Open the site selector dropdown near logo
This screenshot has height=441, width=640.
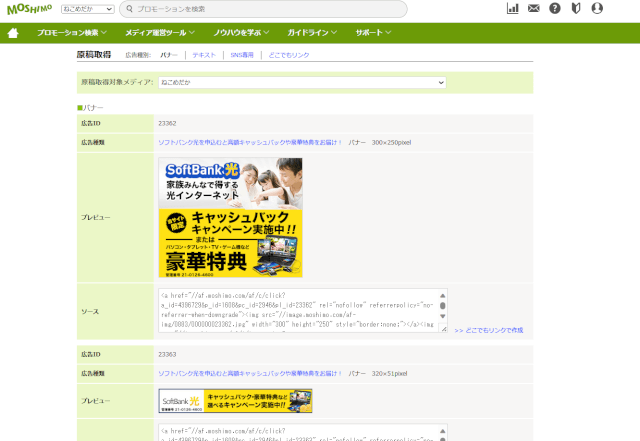pyautogui.click(x=87, y=9)
